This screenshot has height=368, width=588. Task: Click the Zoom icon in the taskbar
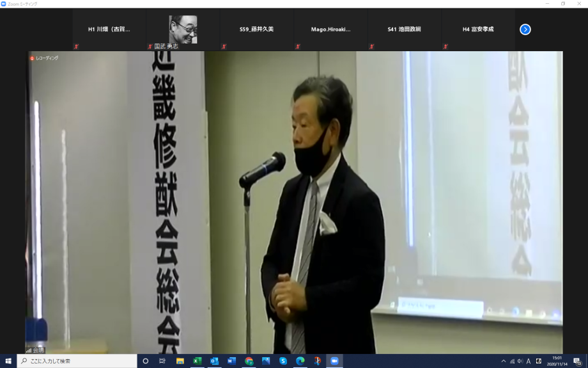(x=334, y=361)
